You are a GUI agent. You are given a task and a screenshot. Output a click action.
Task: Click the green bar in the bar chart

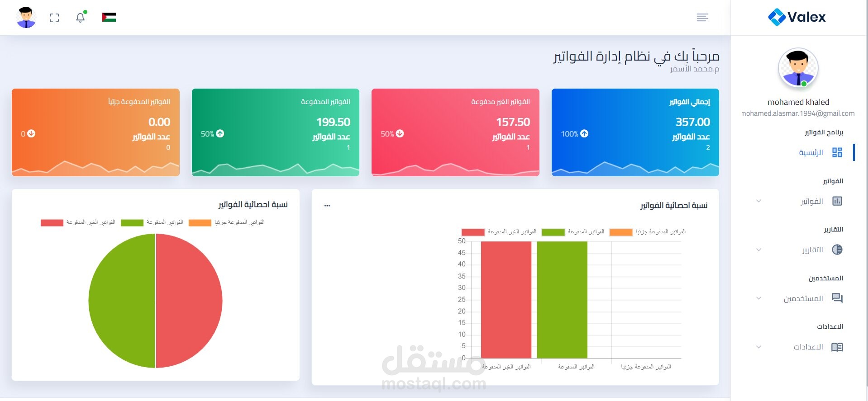pyautogui.click(x=562, y=300)
